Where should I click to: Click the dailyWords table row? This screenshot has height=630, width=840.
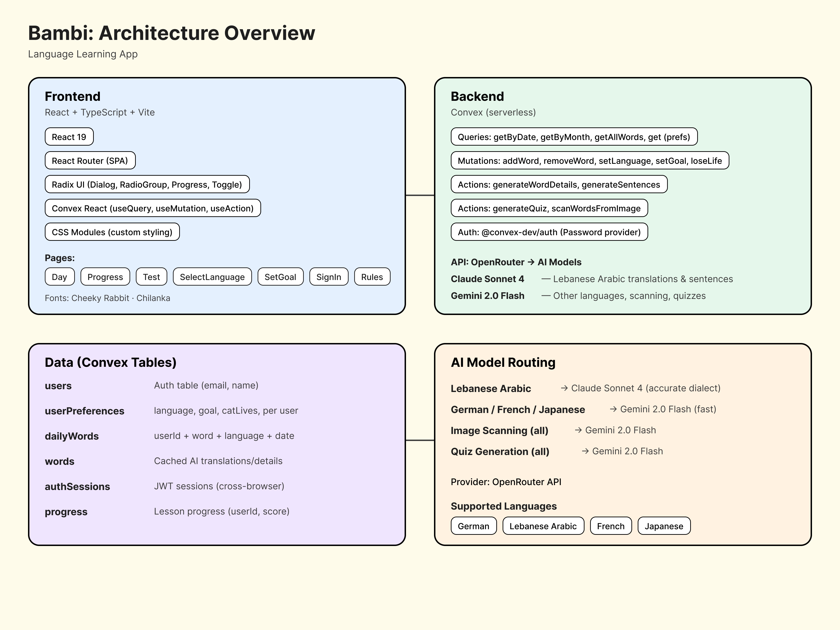(71, 436)
